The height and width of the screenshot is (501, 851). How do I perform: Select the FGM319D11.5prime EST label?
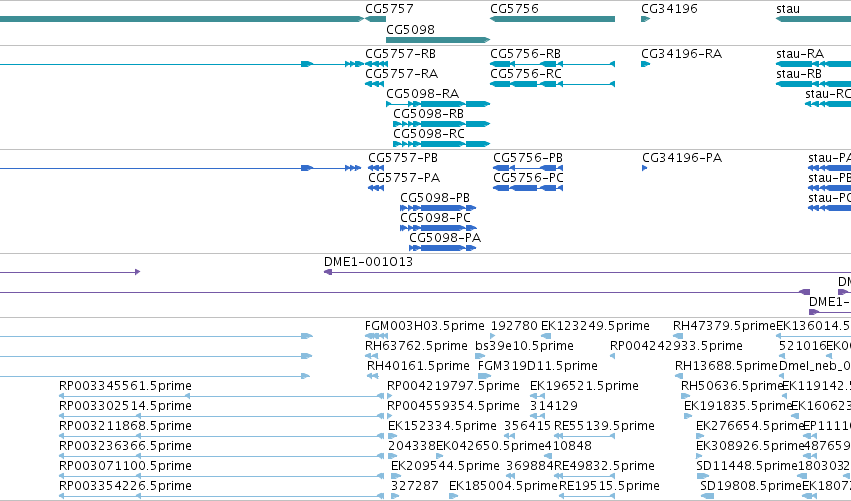click(538, 366)
